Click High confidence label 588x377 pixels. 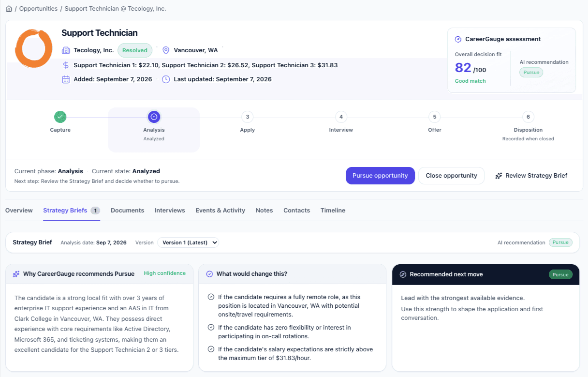click(165, 273)
